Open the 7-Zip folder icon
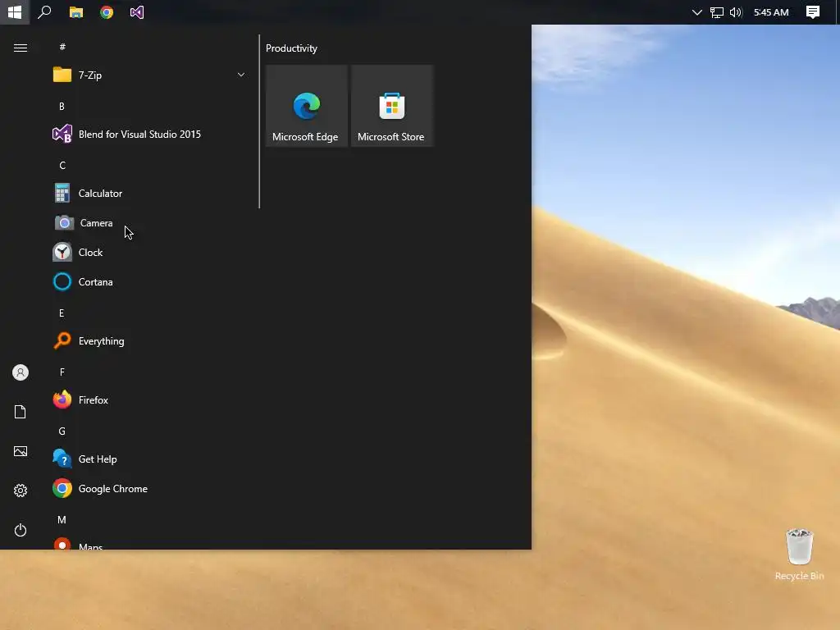The height and width of the screenshot is (630, 840). (x=62, y=75)
